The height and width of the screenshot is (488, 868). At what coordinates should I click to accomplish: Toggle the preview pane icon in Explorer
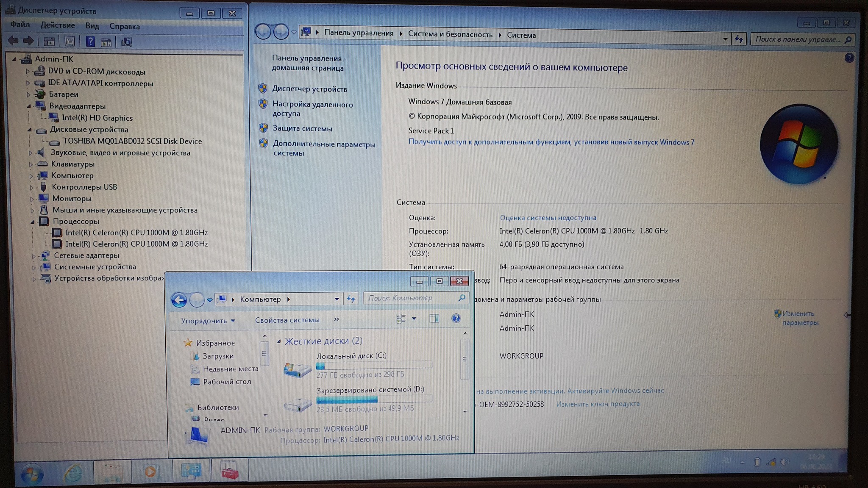pyautogui.click(x=434, y=319)
